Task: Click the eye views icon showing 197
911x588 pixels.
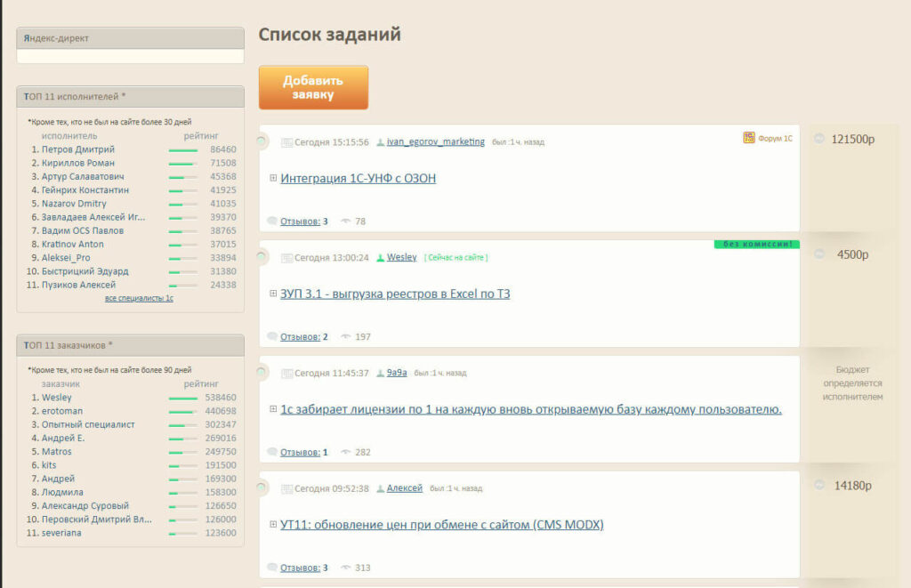Action: [x=345, y=337]
